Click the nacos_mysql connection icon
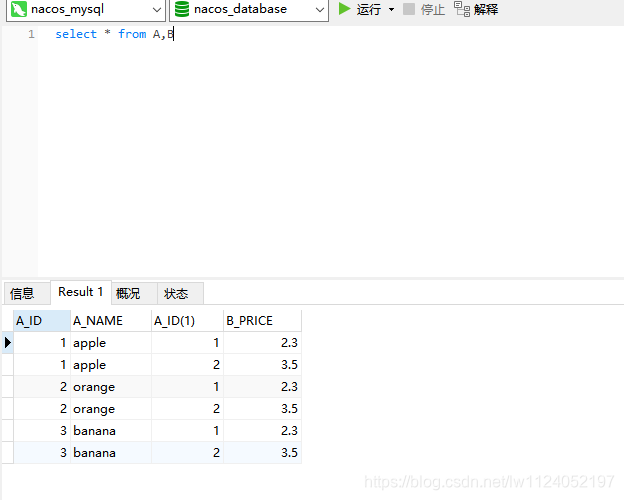This screenshot has width=624, height=500. [19, 9]
